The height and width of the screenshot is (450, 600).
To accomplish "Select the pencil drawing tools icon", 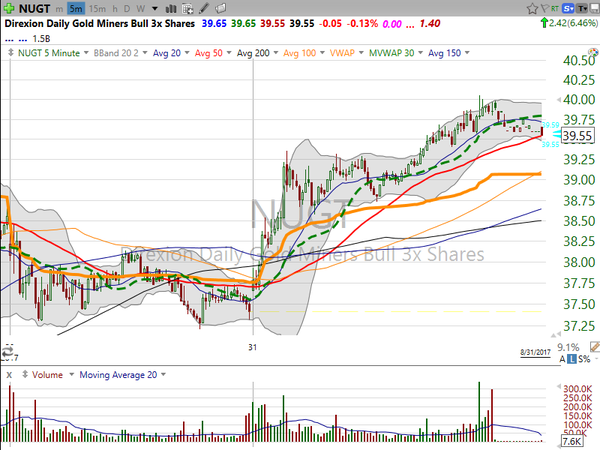I will pos(204,8).
